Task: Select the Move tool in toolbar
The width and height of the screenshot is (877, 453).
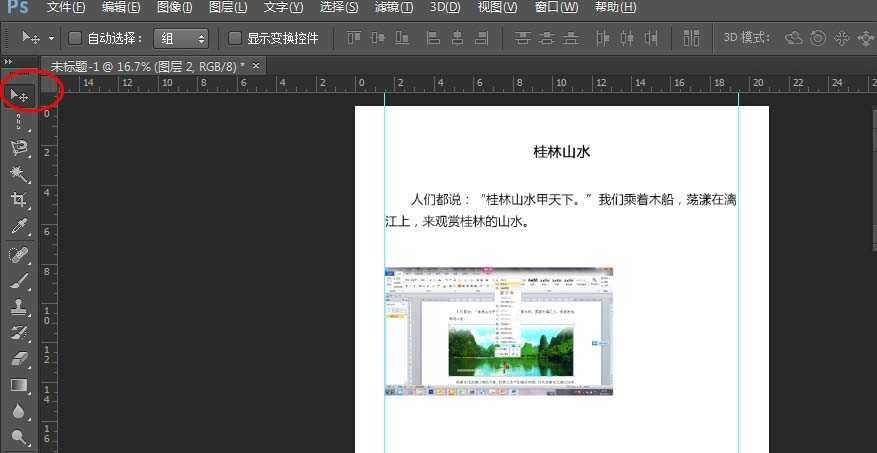Action: tap(19, 95)
